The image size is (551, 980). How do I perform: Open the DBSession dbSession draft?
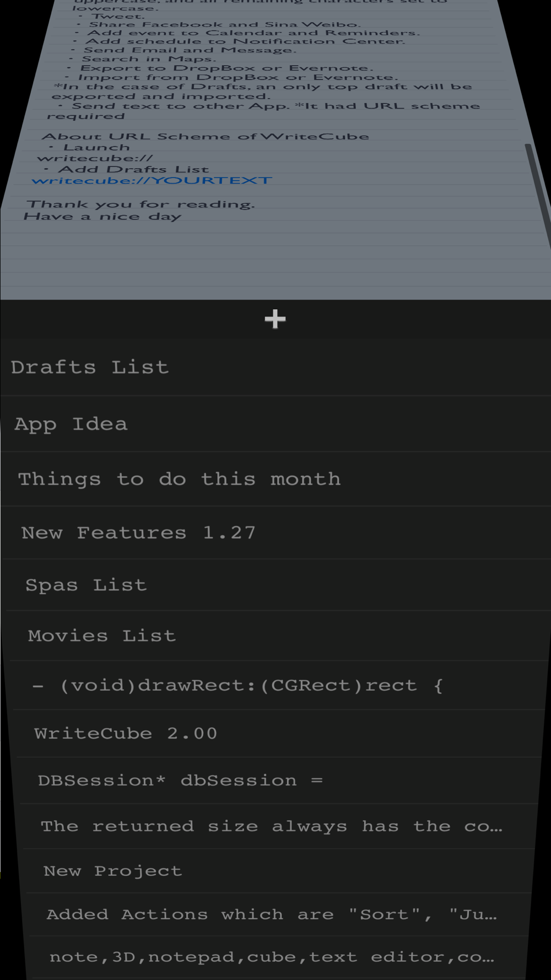coord(180,780)
